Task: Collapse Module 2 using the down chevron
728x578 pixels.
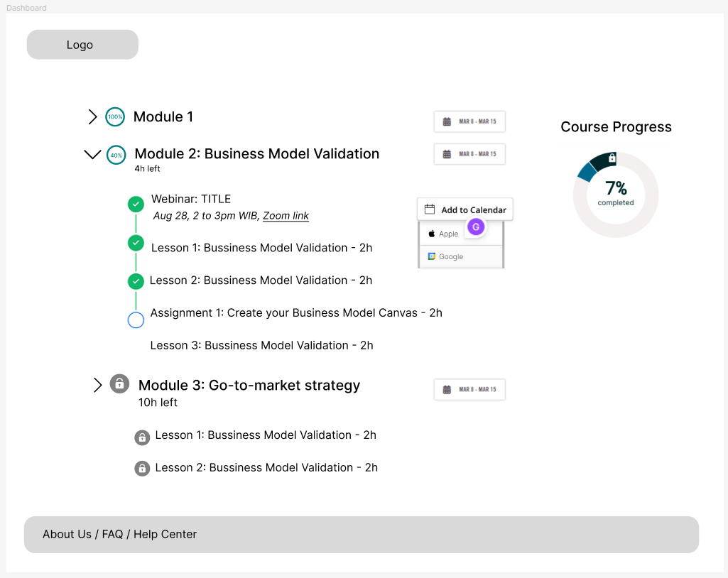Action: pos(92,154)
